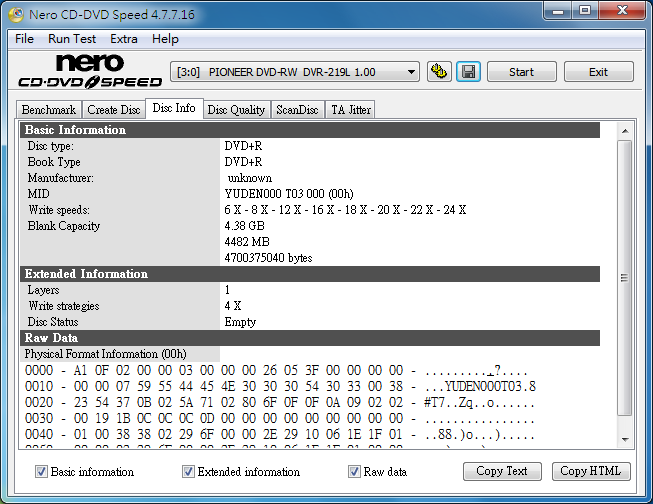This screenshot has height=504, width=653.
Task: Click the Nero app icon in title bar
Action: pos(17,15)
